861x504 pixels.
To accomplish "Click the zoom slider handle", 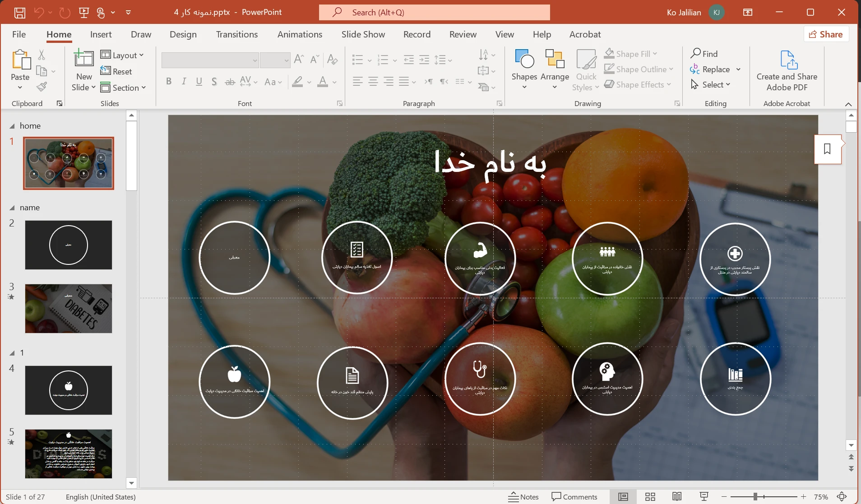I will (755, 497).
